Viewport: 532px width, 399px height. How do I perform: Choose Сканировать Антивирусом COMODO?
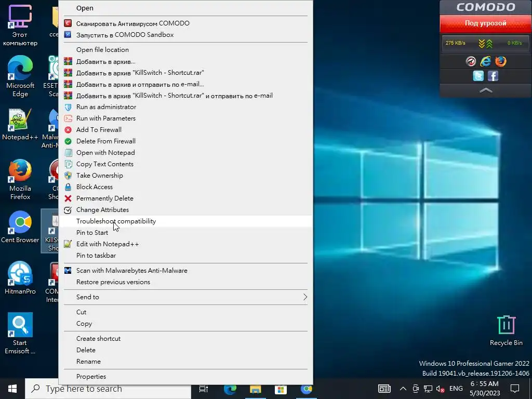click(x=185, y=23)
